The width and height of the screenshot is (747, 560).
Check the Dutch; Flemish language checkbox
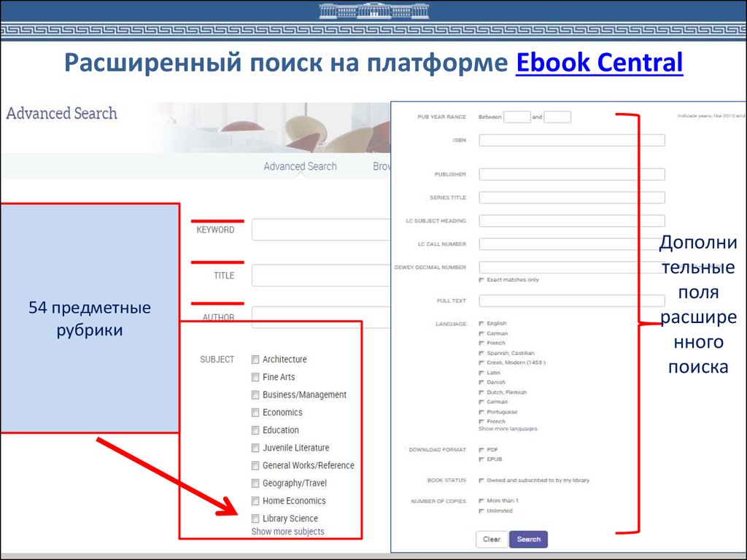tap(481, 392)
